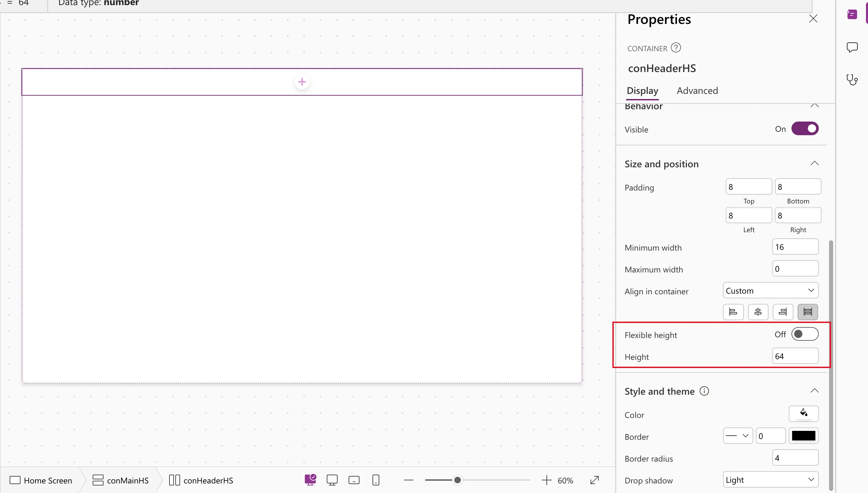The image size is (868, 493).
Task: Open the comments icon in right rail
Action: point(852,47)
